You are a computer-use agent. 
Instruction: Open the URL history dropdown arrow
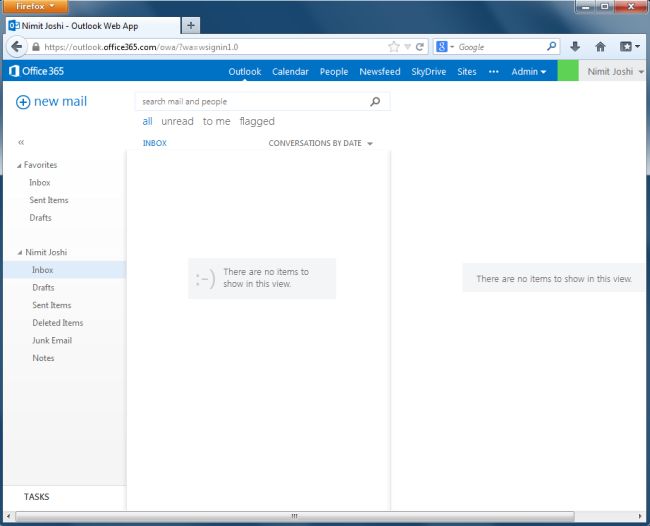click(407, 47)
